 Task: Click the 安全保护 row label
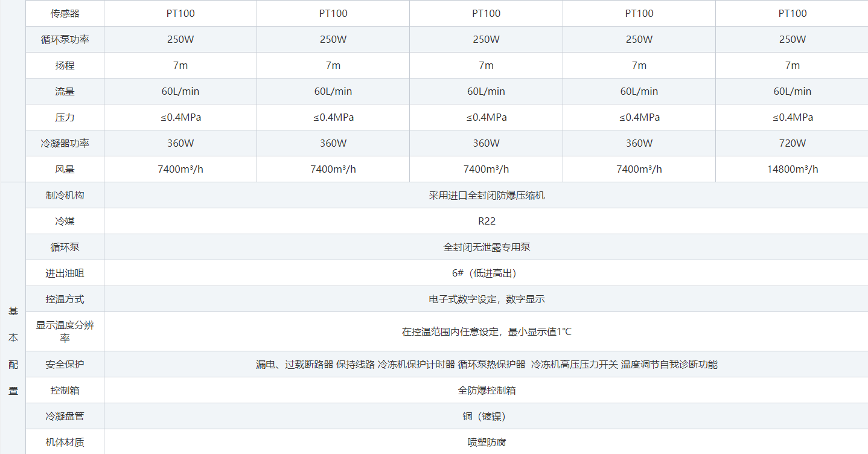(x=65, y=364)
